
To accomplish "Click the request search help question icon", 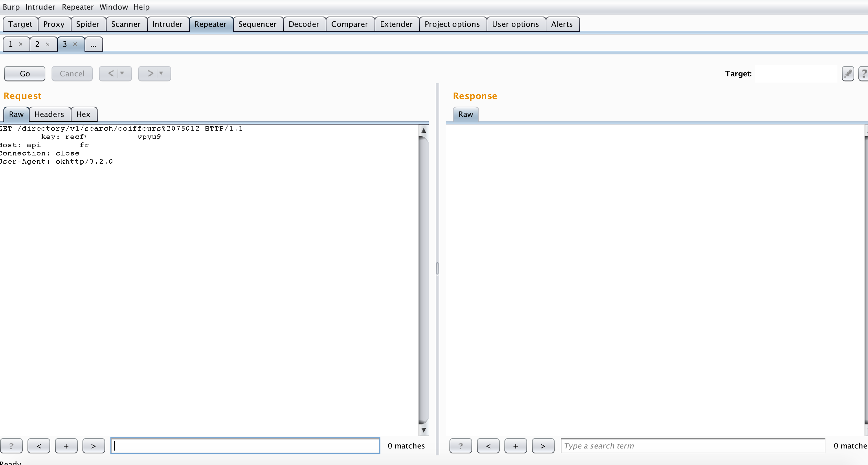I will (11, 446).
